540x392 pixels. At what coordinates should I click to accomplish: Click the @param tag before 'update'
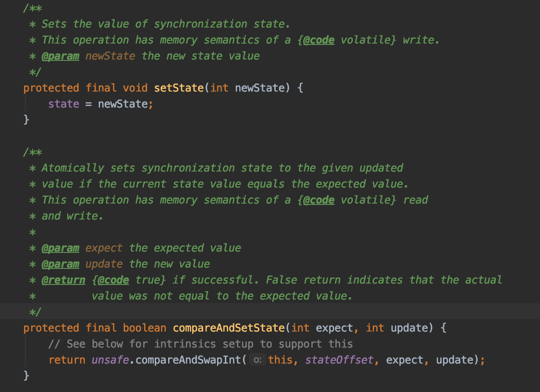(x=60, y=264)
